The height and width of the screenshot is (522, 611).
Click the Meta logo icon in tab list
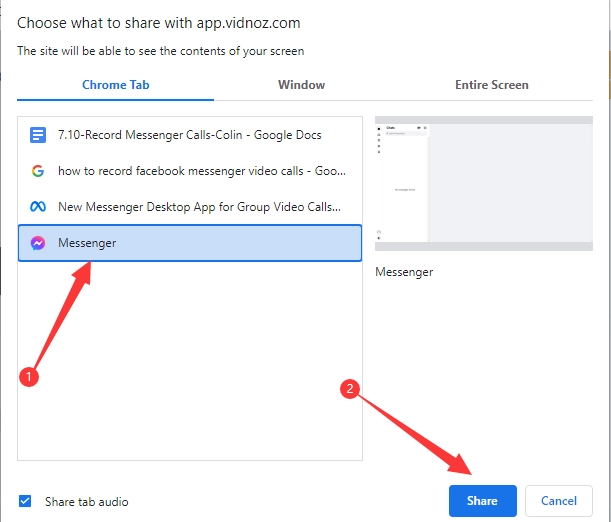(38, 207)
